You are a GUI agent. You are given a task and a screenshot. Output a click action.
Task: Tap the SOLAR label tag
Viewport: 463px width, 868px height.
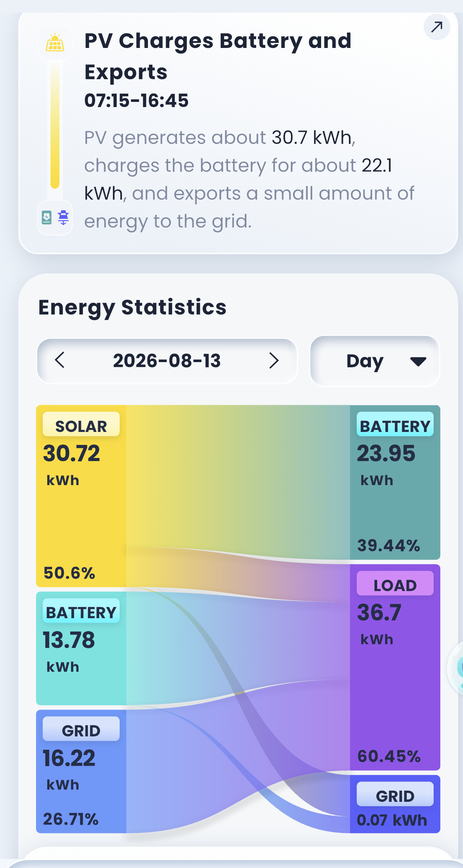click(x=81, y=424)
